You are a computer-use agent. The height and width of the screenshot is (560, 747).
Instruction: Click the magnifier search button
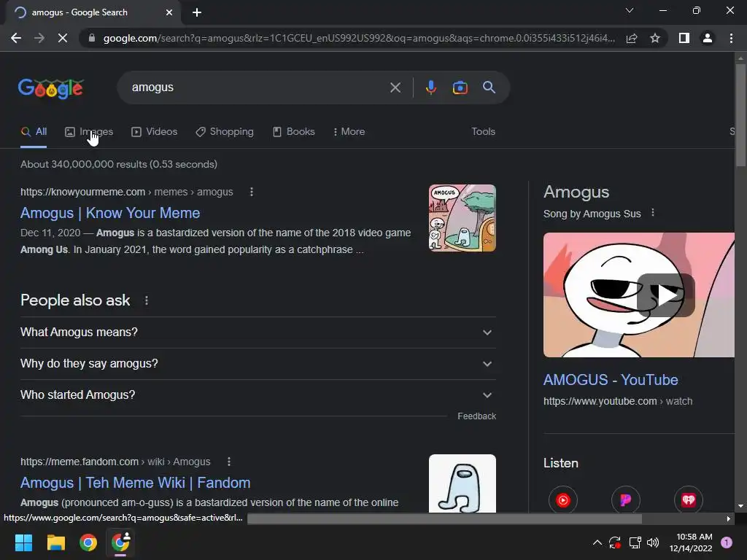[489, 87]
